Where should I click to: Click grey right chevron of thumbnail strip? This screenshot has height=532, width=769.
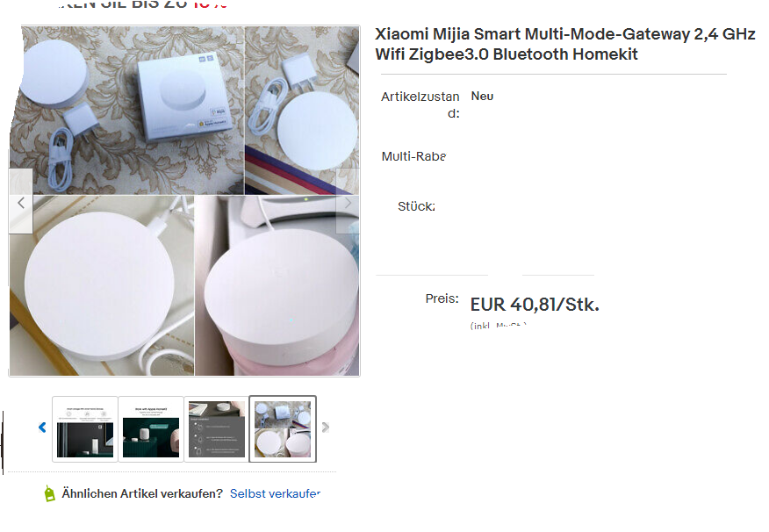[x=325, y=428]
